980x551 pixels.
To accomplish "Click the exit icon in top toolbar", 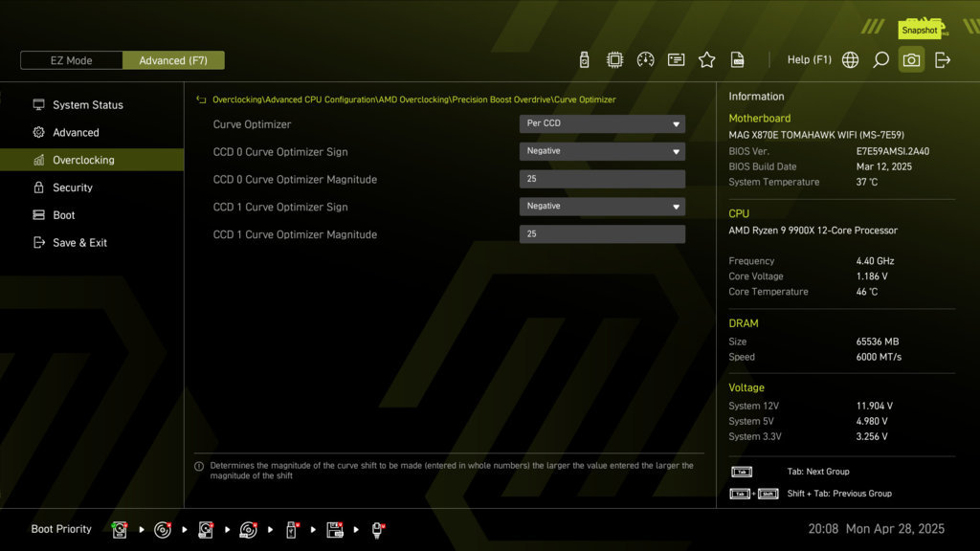I will click(943, 60).
